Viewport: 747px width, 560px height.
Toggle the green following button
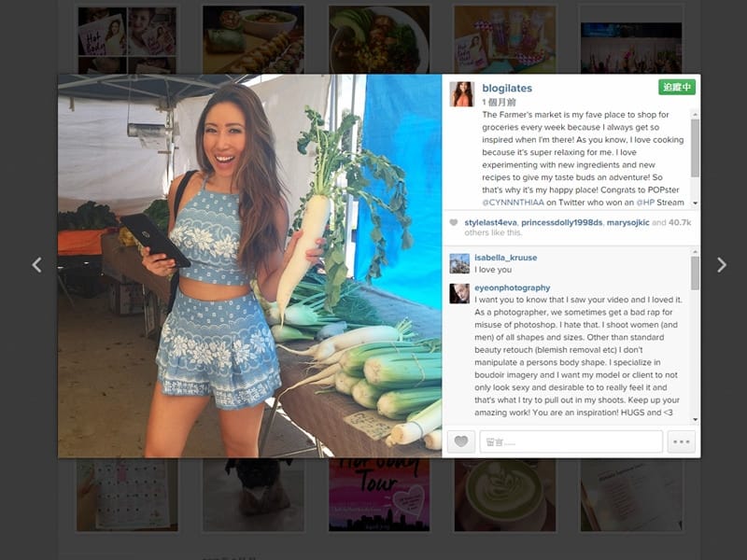point(677,87)
